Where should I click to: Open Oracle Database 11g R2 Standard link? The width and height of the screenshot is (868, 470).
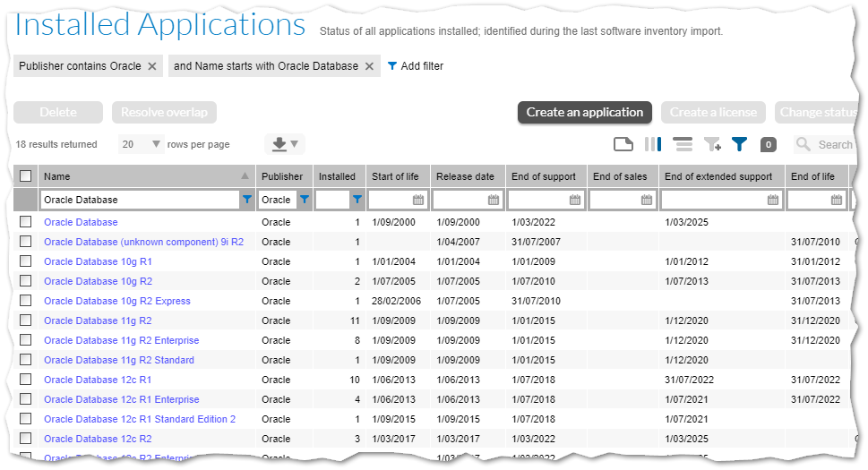119,360
